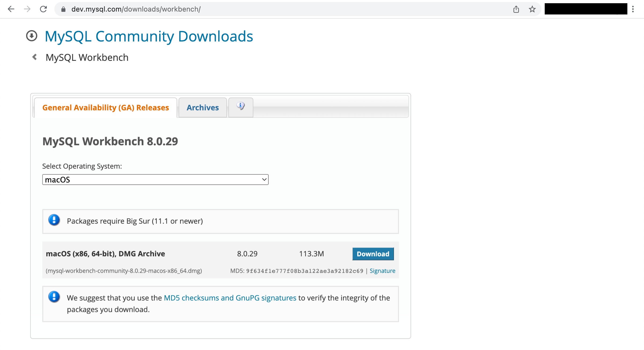Click the browser reload page icon
Viewport: 644px width, 350px height.
click(x=43, y=9)
